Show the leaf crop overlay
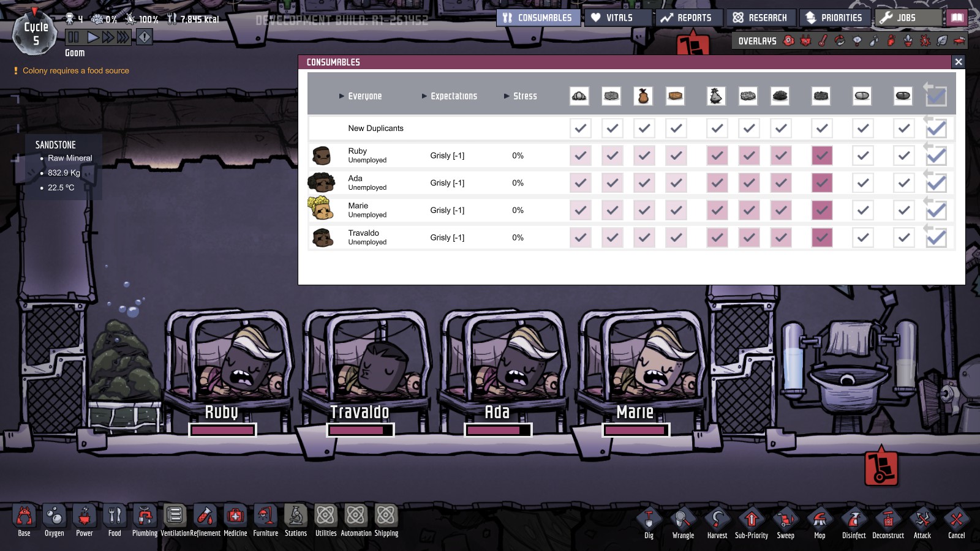 pos(943,41)
